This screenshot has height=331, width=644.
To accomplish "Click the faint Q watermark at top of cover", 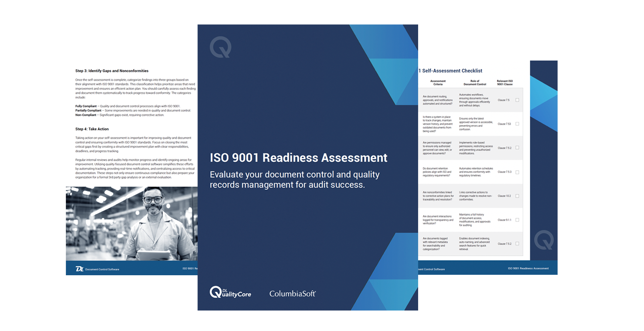I will [221, 47].
